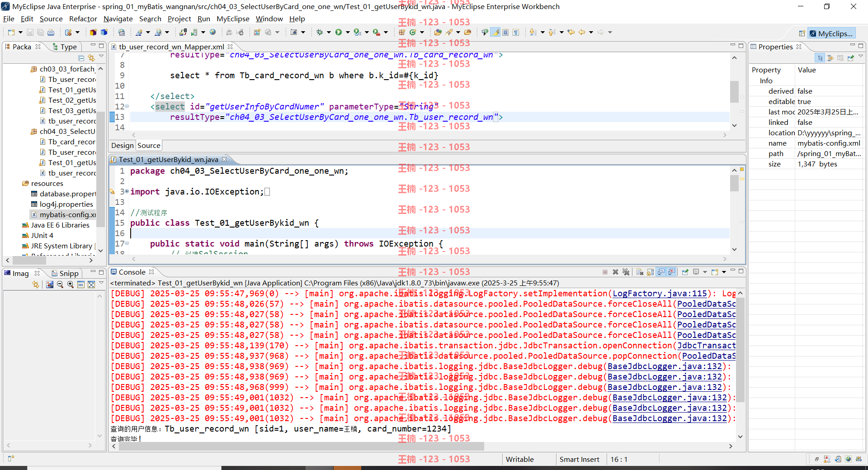The height and width of the screenshot is (470, 868).
Task: Open the Refactor menu
Action: [83, 19]
